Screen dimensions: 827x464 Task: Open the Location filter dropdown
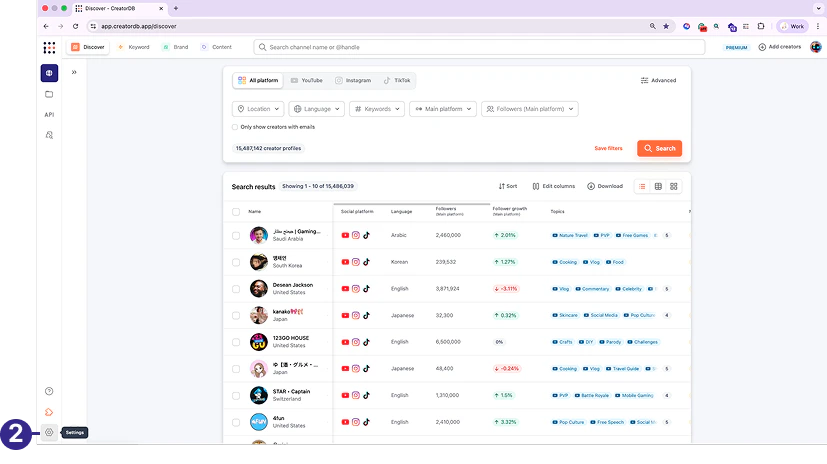click(x=258, y=109)
